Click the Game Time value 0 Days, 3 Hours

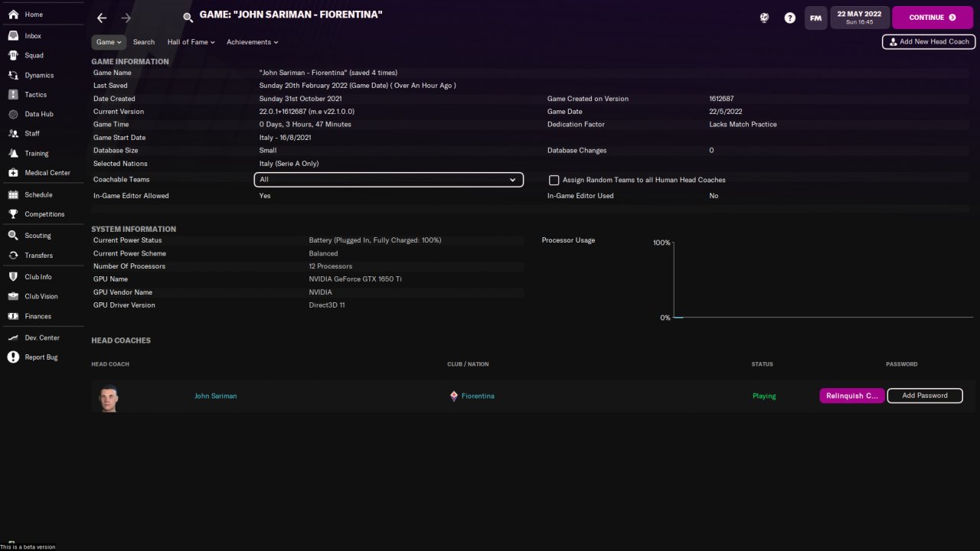click(x=305, y=125)
